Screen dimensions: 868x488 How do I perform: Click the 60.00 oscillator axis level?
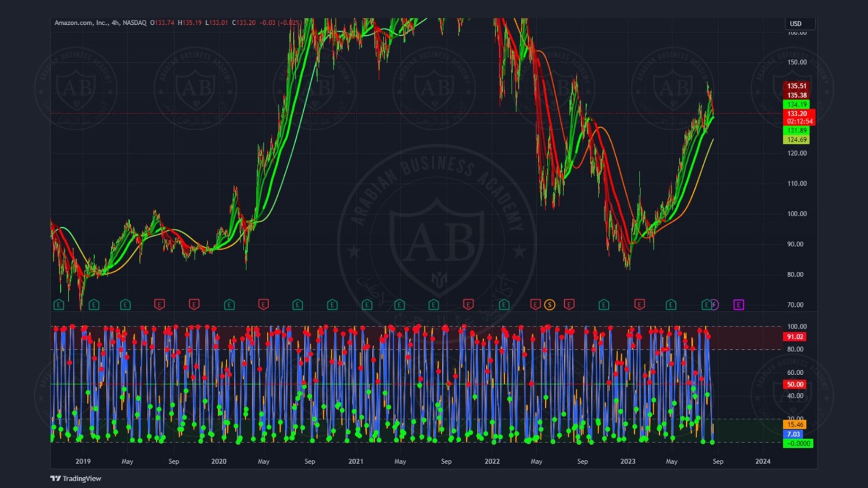[x=796, y=372]
